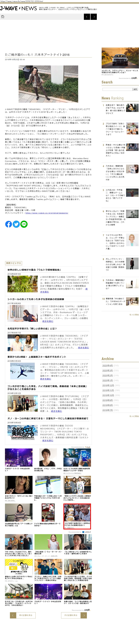Click the sidebar search text field

117,89
